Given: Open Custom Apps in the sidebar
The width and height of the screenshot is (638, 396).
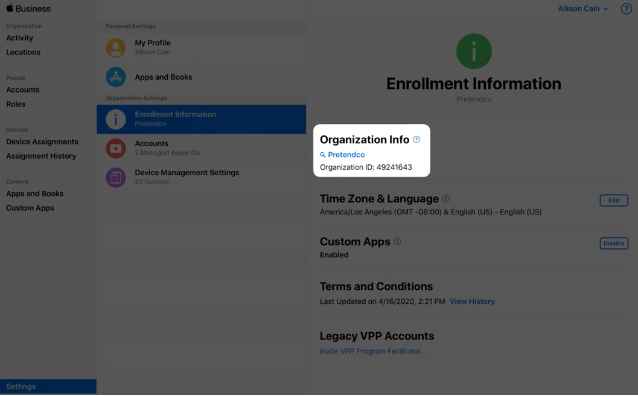Looking at the screenshot, I should (x=30, y=208).
